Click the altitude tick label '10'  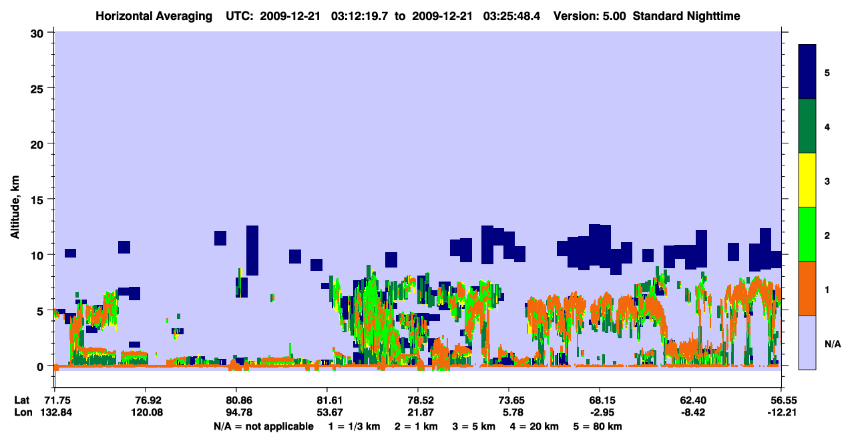39,255
